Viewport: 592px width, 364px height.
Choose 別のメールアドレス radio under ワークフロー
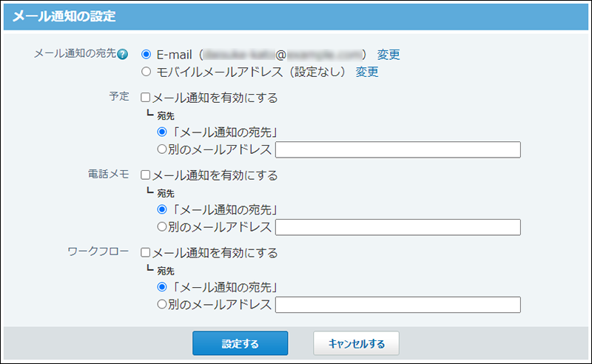(162, 304)
